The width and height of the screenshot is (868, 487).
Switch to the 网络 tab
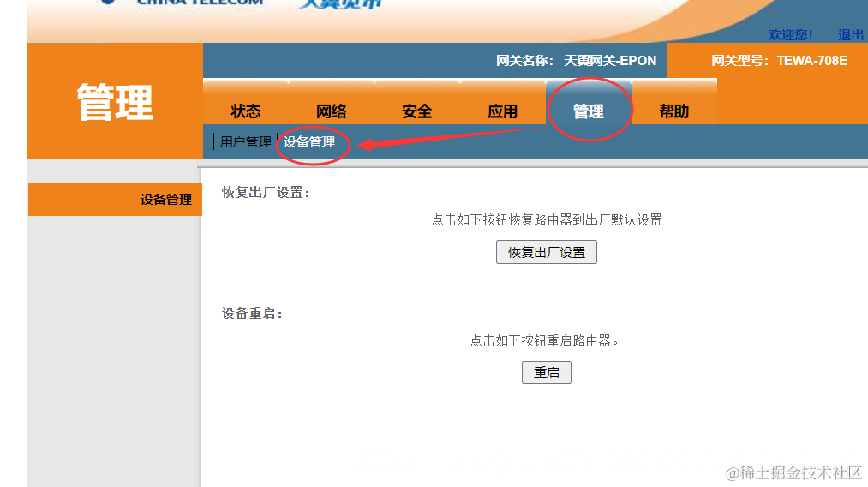(x=331, y=111)
